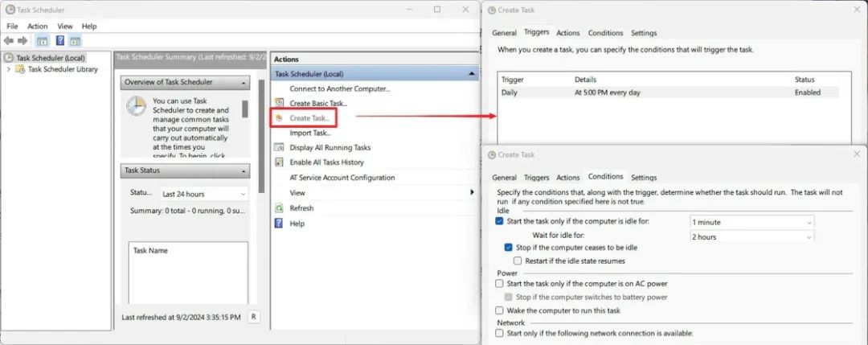Image resolution: width=868 pixels, height=345 pixels.
Task: Select Task Scheduler (Local) clock icon in tree
Action: pyautogui.click(x=10, y=58)
